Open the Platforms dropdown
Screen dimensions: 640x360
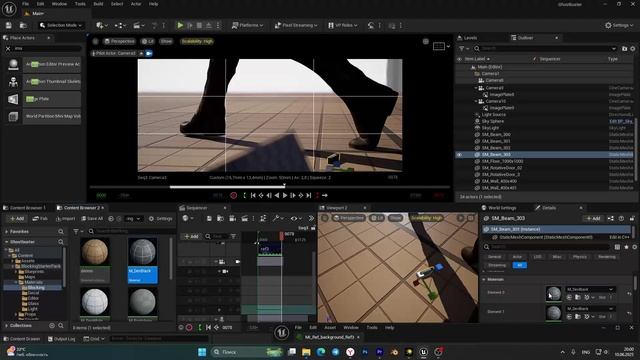tap(247, 25)
